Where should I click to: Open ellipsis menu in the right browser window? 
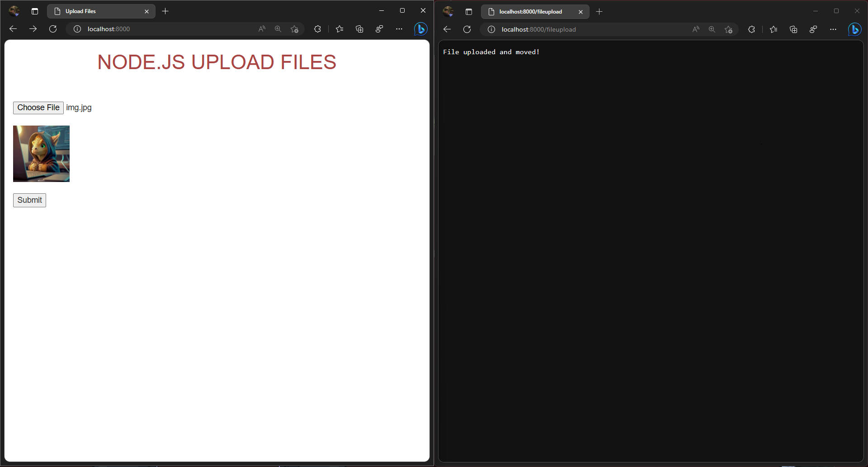[833, 29]
